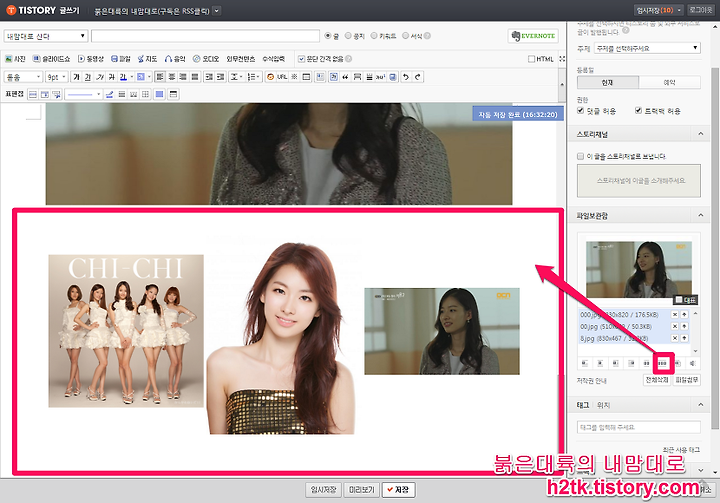Image resolution: width=720 pixels, height=503 pixels.
Task: Open 수식입력 formula input menu
Action: tap(274, 59)
